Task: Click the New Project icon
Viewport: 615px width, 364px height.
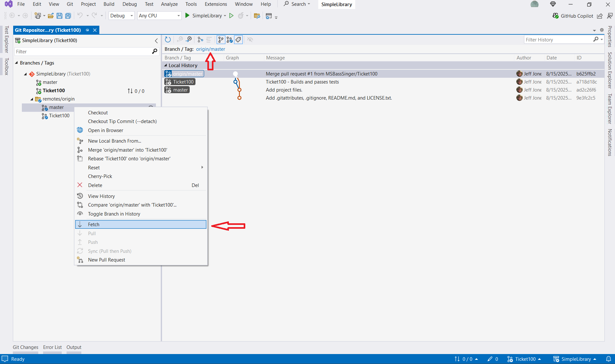Action: pos(38,16)
